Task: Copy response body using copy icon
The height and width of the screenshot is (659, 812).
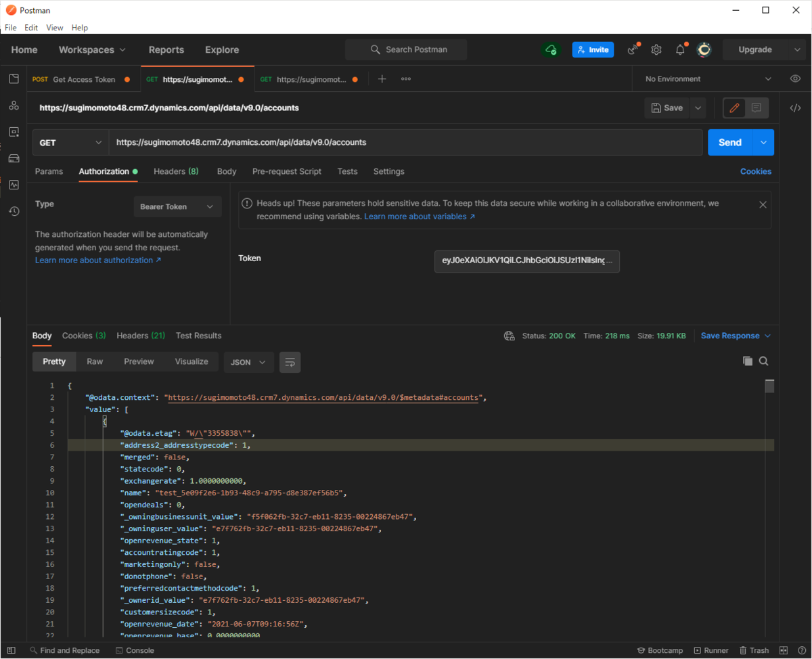Action: (747, 361)
